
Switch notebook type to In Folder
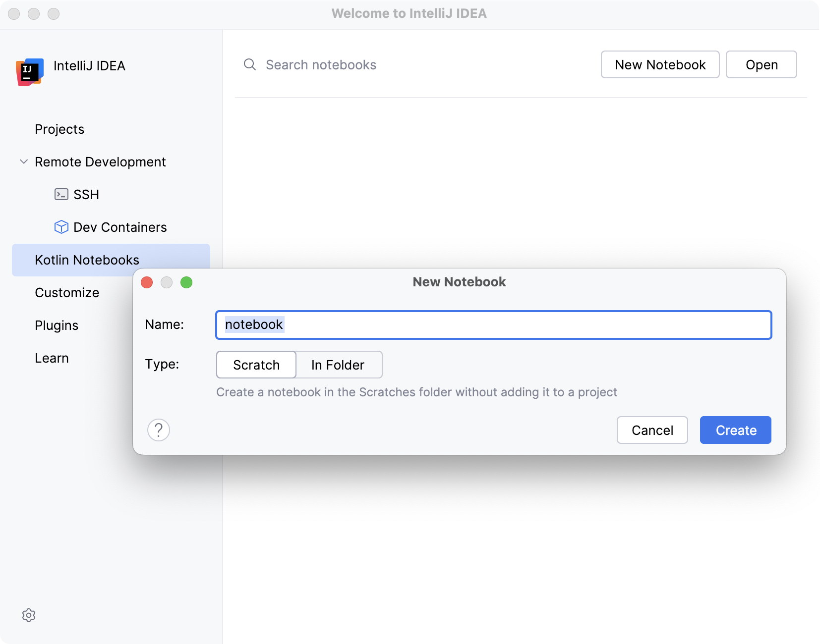339,365
